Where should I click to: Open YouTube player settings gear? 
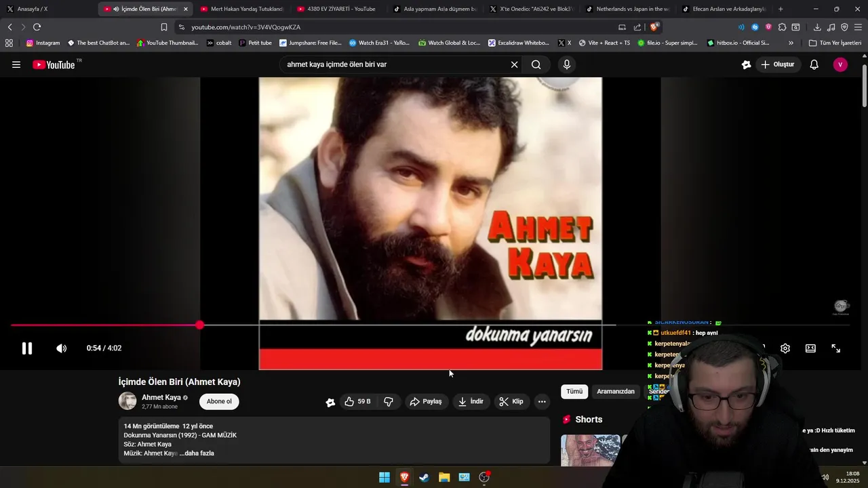(x=785, y=348)
